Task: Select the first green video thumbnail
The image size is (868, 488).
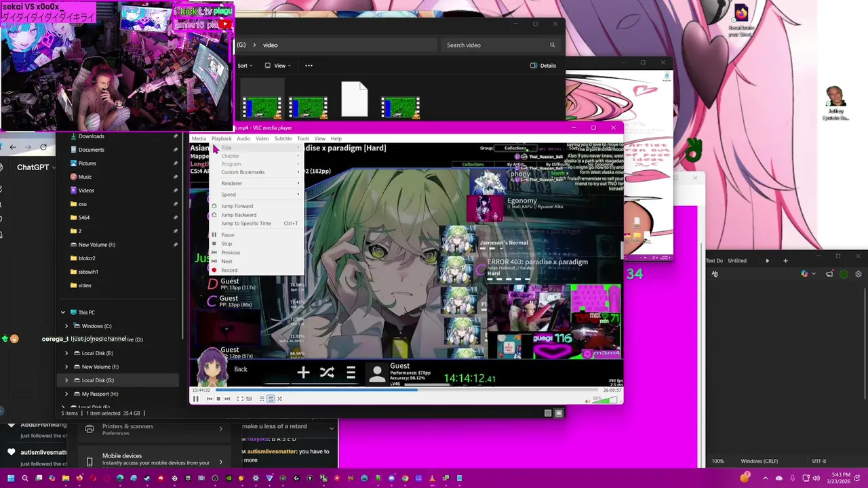Action: (262, 108)
